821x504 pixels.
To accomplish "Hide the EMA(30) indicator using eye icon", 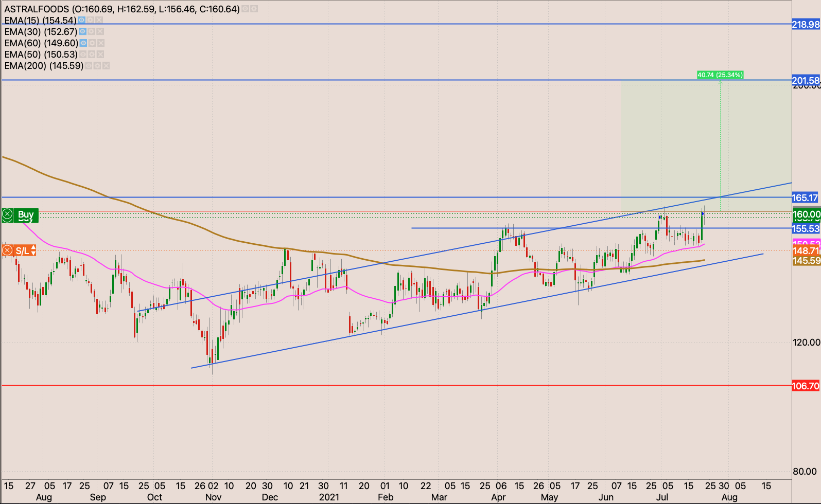I will tap(82, 32).
